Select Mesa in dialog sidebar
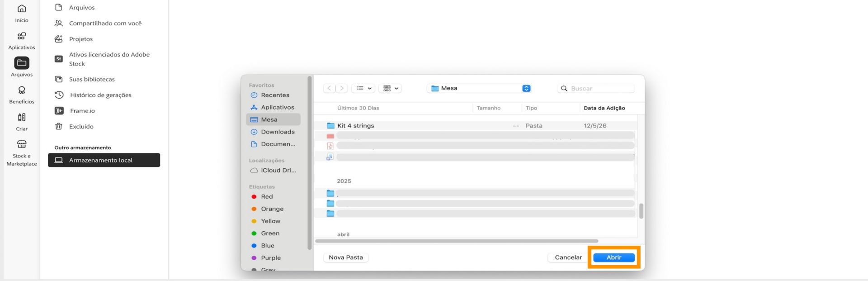 point(273,119)
